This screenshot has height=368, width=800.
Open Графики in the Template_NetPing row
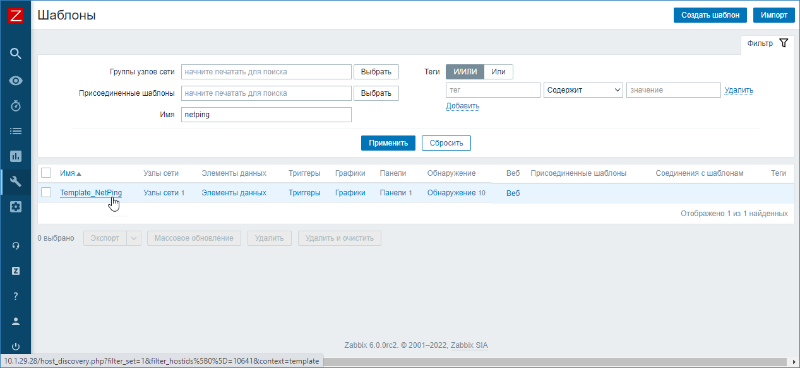click(x=351, y=193)
